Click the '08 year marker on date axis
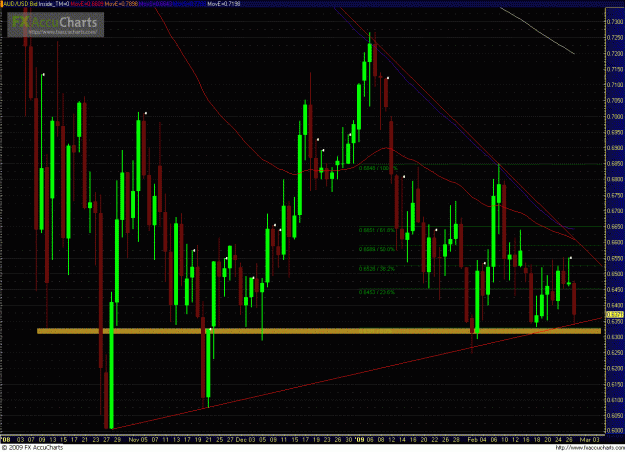 click(x=6, y=439)
